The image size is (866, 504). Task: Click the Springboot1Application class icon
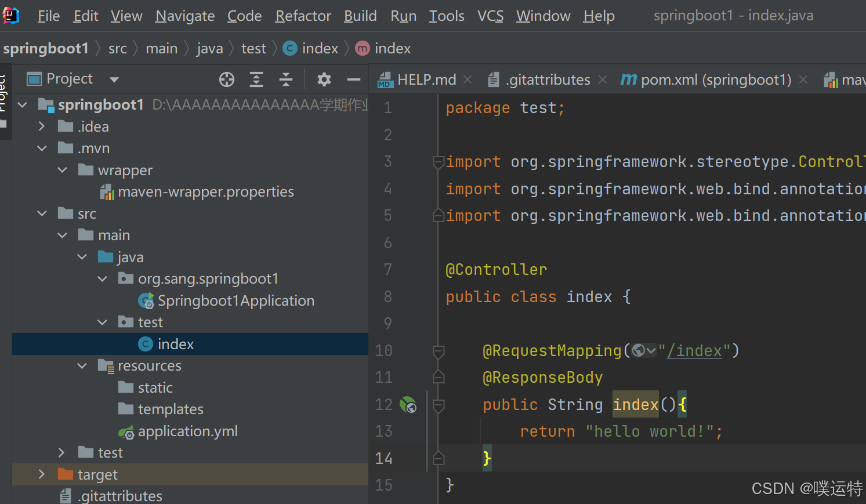tap(146, 301)
